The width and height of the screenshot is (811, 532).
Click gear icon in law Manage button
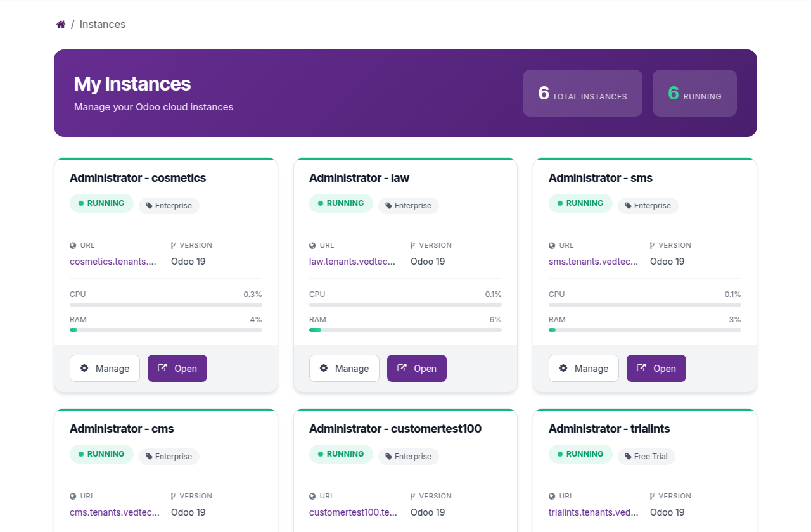pyautogui.click(x=324, y=368)
